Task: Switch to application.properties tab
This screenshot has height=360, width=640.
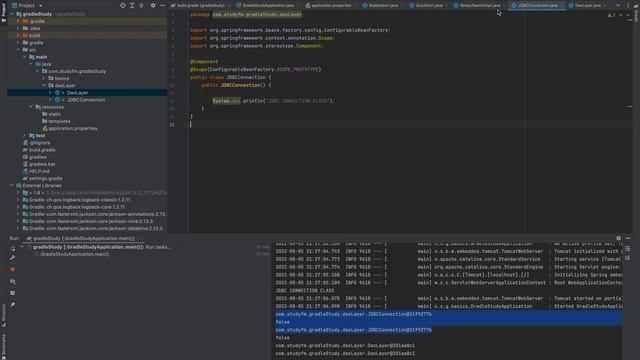Action: (329, 5)
